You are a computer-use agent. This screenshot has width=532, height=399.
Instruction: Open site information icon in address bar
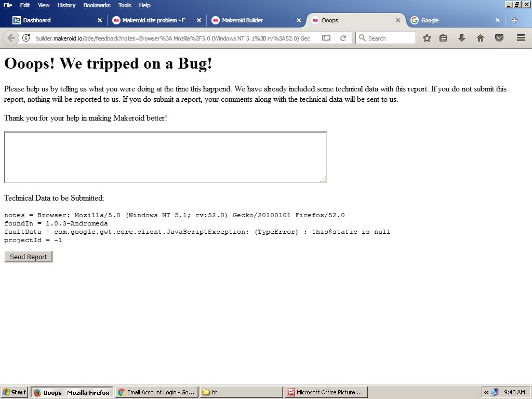pos(26,38)
